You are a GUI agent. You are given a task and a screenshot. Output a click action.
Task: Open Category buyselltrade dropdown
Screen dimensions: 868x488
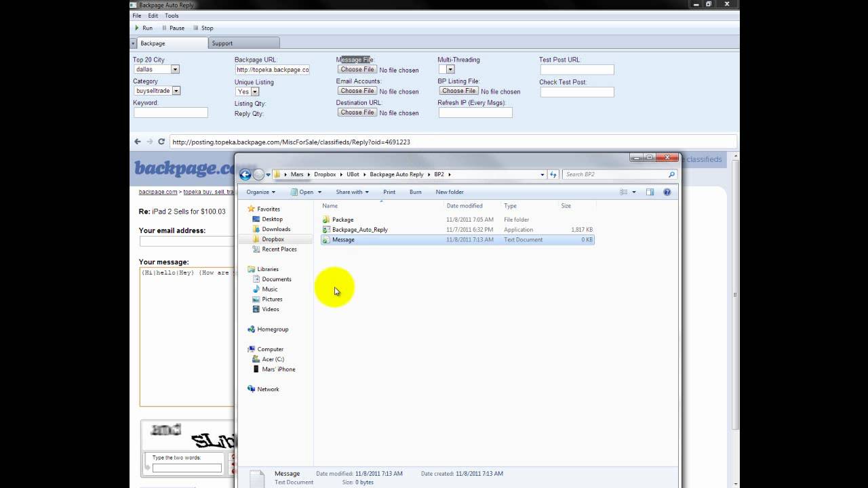pos(176,91)
